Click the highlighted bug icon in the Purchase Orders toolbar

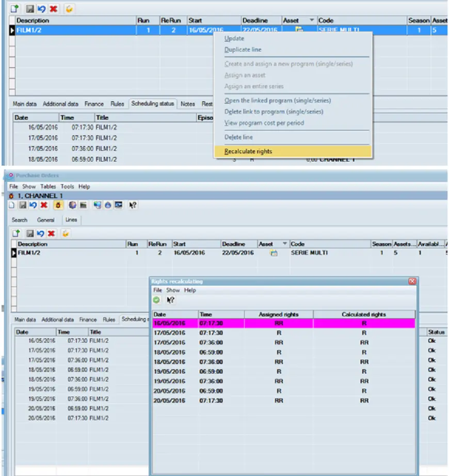click(58, 205)
